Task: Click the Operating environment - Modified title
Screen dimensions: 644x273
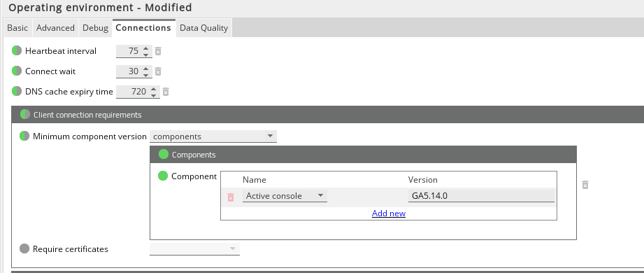Action: point(100,8)
